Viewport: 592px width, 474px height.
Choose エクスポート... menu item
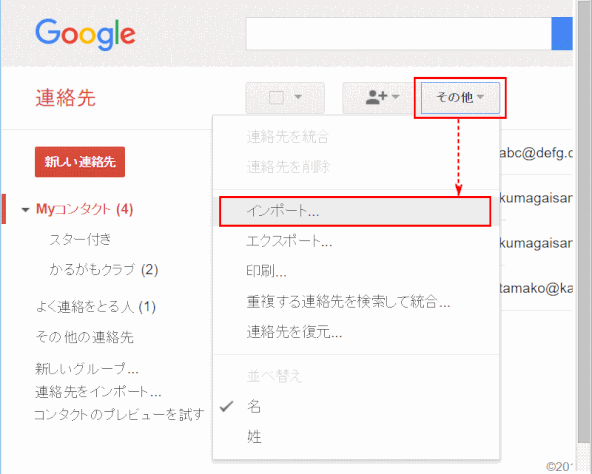[x=356, y=241]
